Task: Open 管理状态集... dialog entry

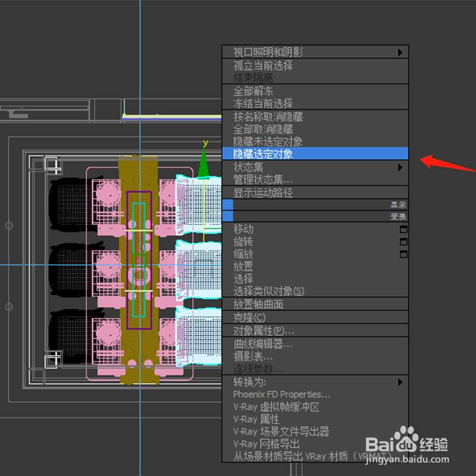Action: (315, 180)
